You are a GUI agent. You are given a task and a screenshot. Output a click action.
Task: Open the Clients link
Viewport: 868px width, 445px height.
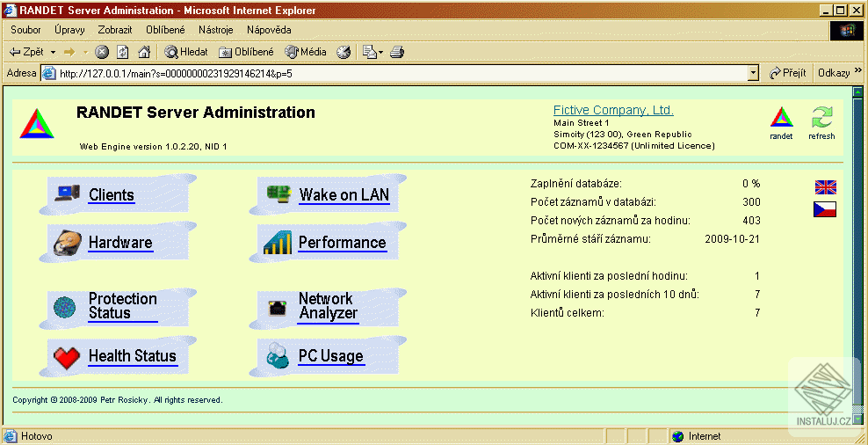[x=112, y=195]
